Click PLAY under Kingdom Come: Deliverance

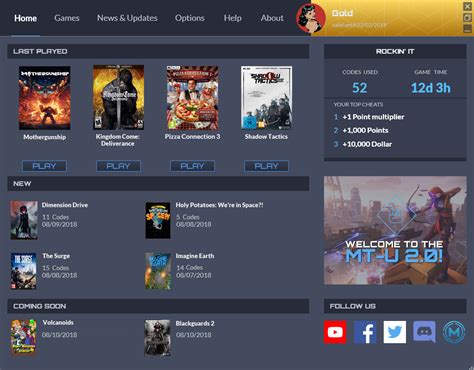(x=118, y=166)
